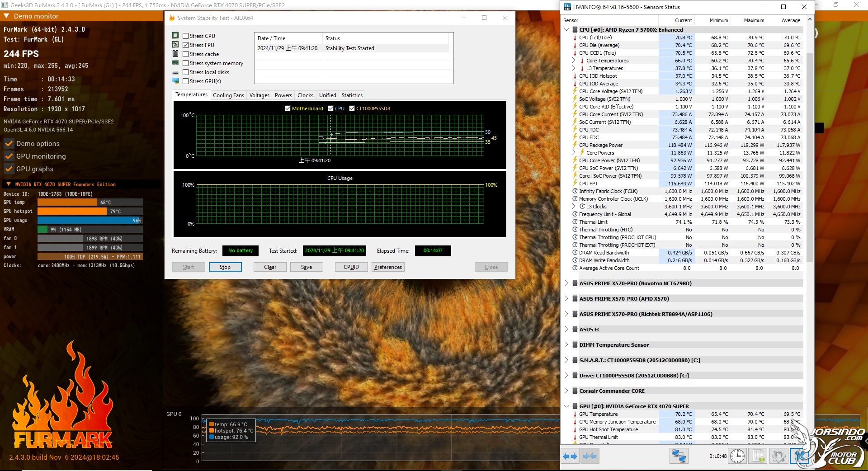Expand ASUS PRIME X570-PRO (AMD X570) section
Image resolution: width=868 pixels, height=471 pixels.
coord(566,299)
